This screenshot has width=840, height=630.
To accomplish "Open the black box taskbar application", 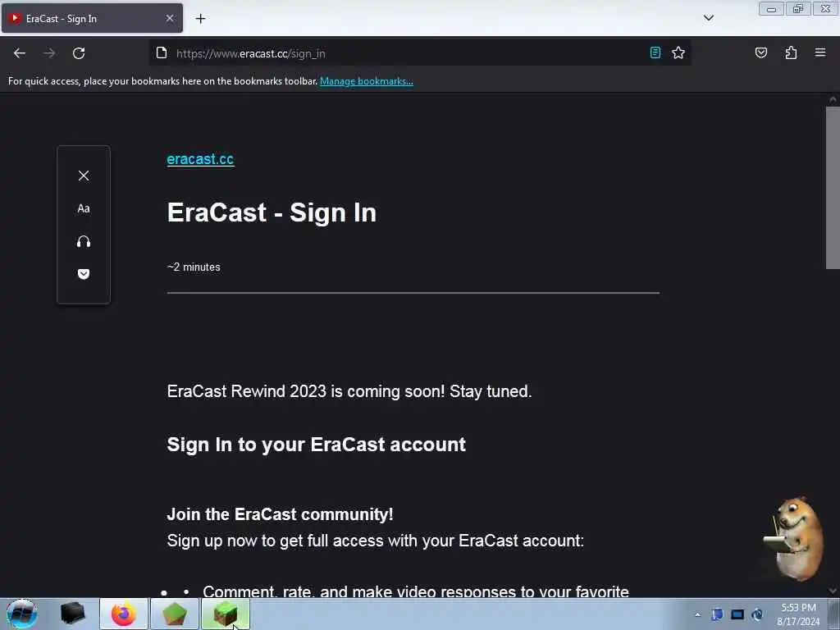I will click(x=72, y=614).
